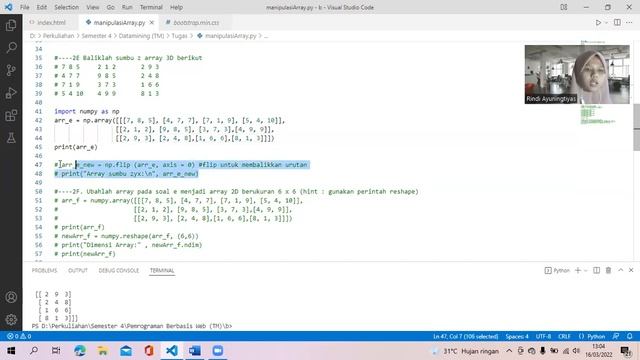The width and height of the screenshot is (640, 360).
Task: Open Windows taskbar search
Action: point(34,351)
